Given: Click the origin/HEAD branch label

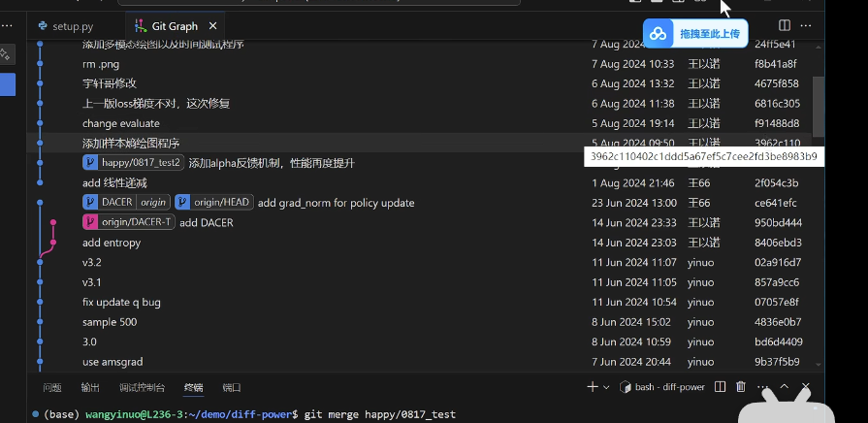Looking at the screenshot, I should coord(214,203).
